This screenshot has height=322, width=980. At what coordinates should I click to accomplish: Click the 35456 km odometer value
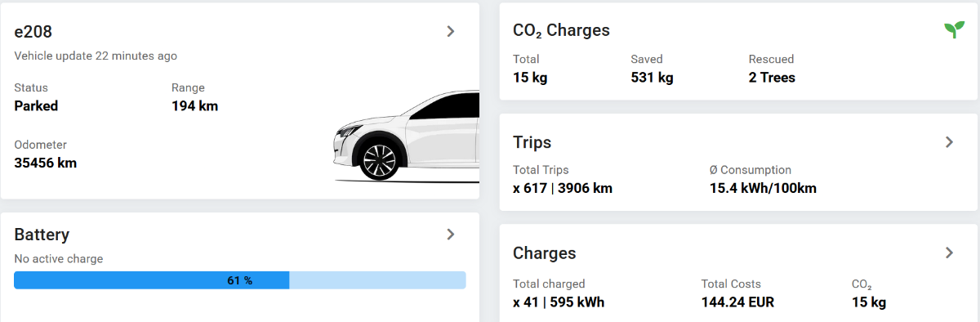coord(46,163)
